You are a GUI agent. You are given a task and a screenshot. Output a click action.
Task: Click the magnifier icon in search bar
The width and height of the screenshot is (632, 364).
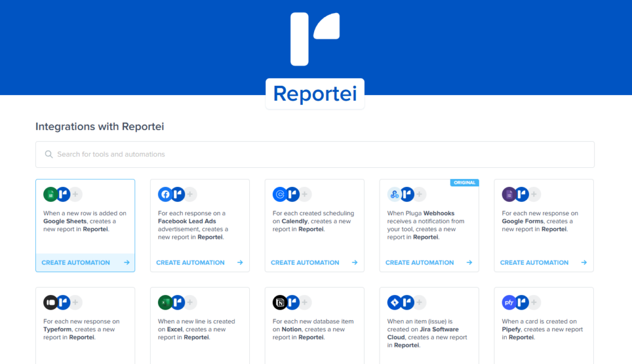[x=49, y=154]
